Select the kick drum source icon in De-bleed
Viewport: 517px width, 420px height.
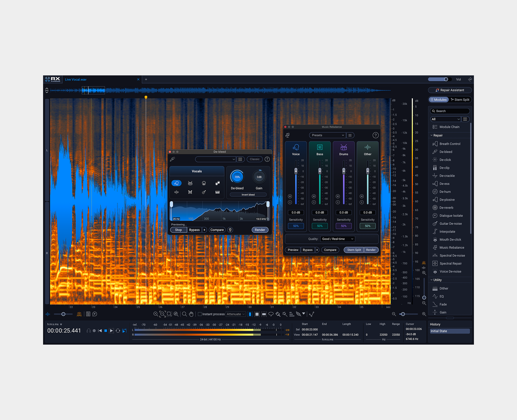(204, 183)
